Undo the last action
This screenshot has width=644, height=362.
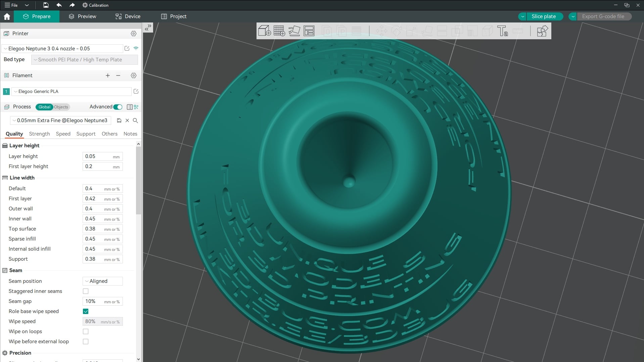59,5
